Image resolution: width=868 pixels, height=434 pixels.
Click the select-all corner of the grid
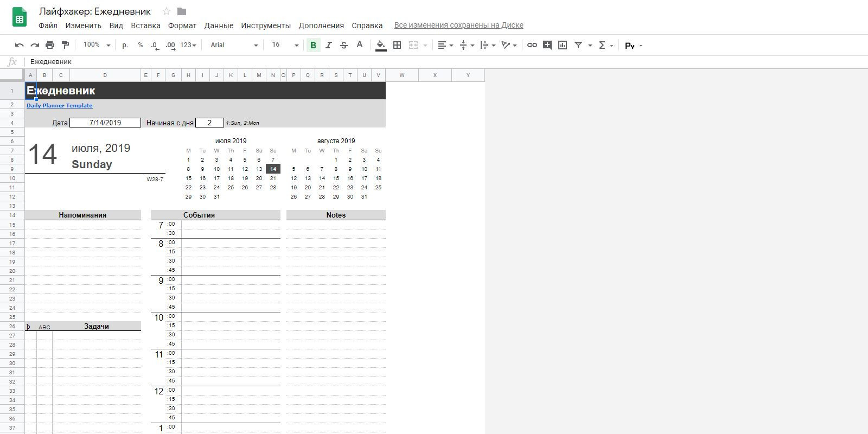tap(12, 75)
